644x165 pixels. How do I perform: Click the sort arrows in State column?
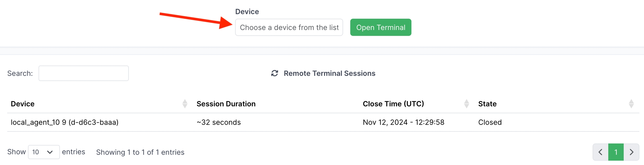[631, 104]
